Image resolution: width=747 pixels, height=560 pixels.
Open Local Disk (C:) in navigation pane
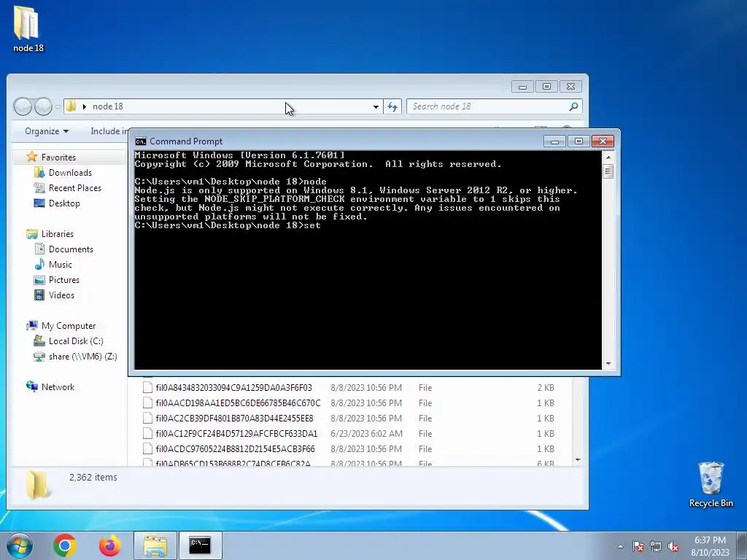point(76,341)
